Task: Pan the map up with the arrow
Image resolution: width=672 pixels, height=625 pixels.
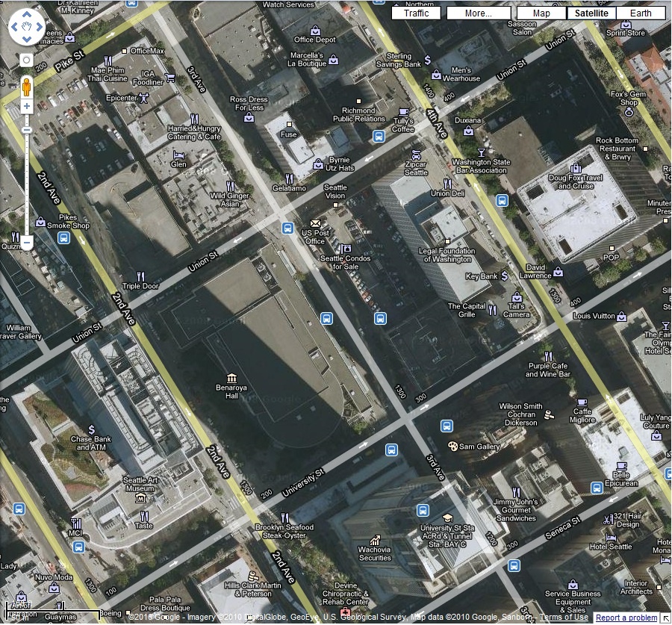Action: (x=27, y=16)
